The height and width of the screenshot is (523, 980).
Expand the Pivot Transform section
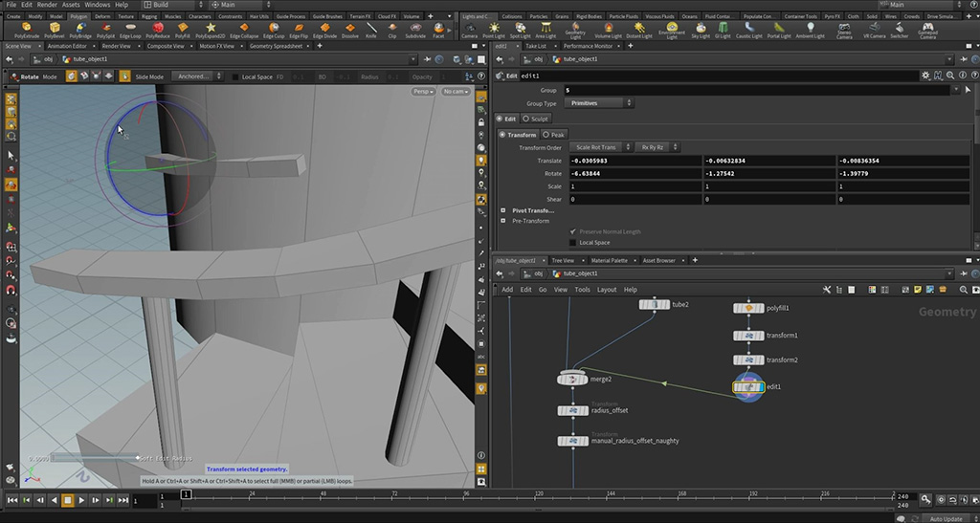[x=503, y=210]
